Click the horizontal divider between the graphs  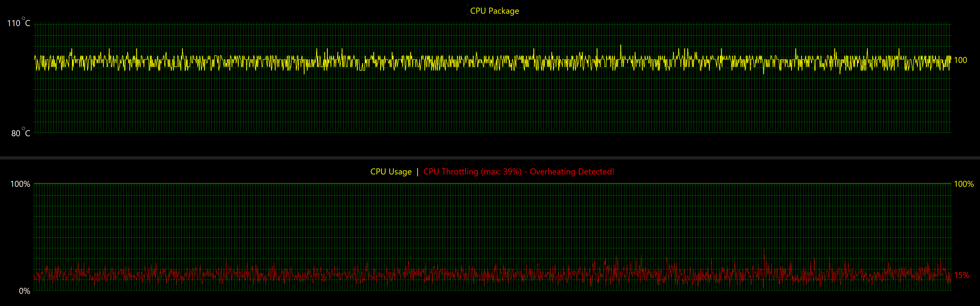pyautogui.click(x=490, y=158)
